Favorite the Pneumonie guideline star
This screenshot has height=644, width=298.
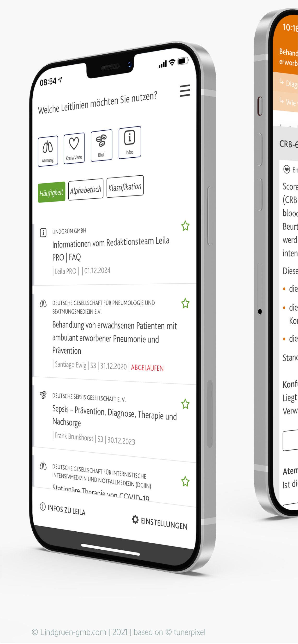pyautogui.click(x=185, y=303)
